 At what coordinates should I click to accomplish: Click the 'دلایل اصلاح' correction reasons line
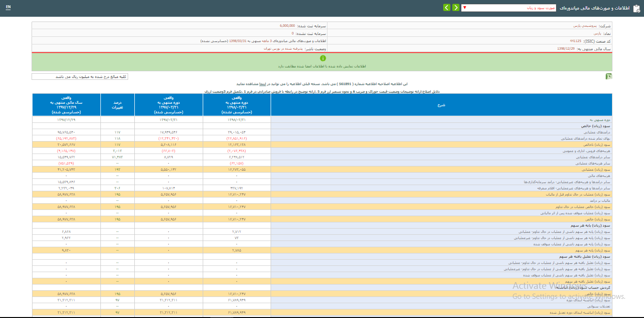tap(322, 90)
